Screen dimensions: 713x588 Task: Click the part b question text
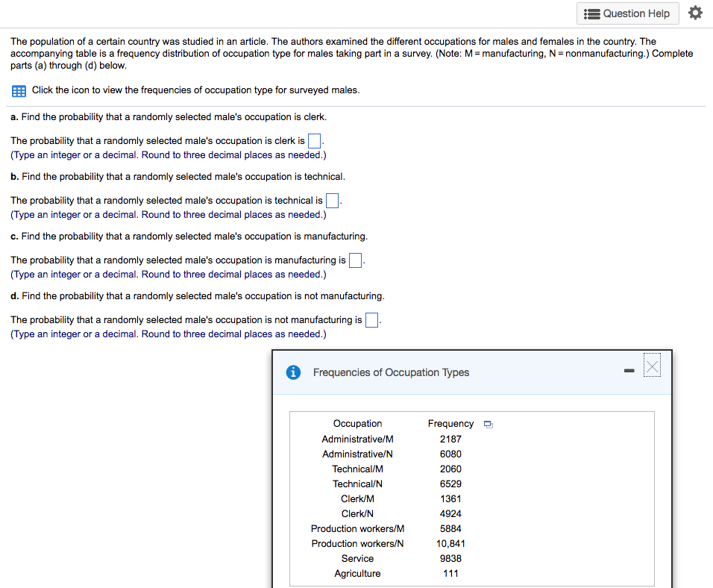pyautogui.click(x=178, y=177)
